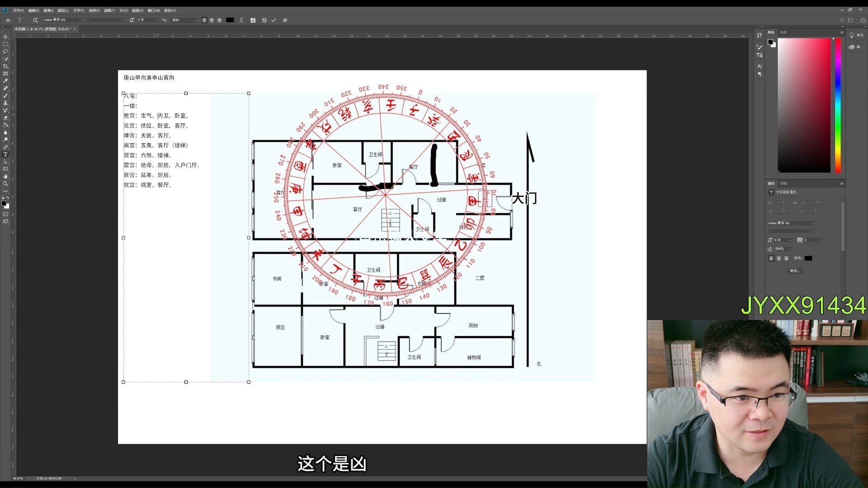Select the Eyedropper tool
Screen dimensions: 868x488
pos(5,81)
